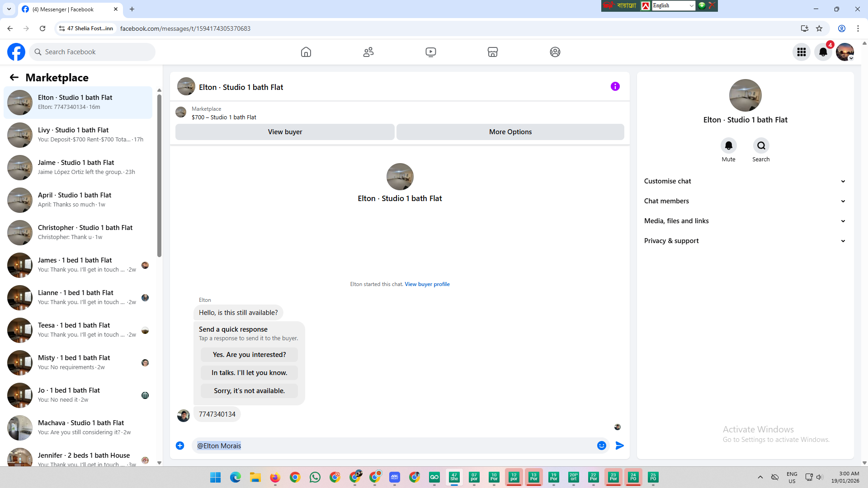Expand Privacy & support section

[745, 241]
